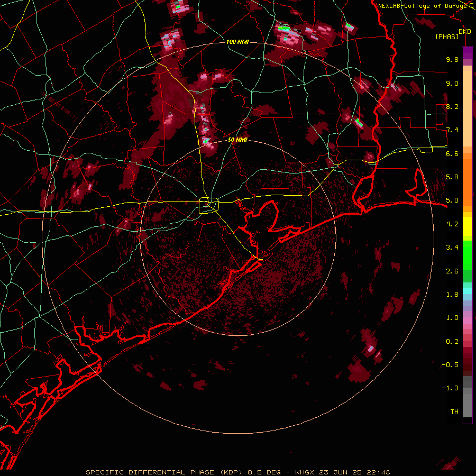Click the 5.0 value on the color scale
The image size is (476, 476).
tap(452, 200)
